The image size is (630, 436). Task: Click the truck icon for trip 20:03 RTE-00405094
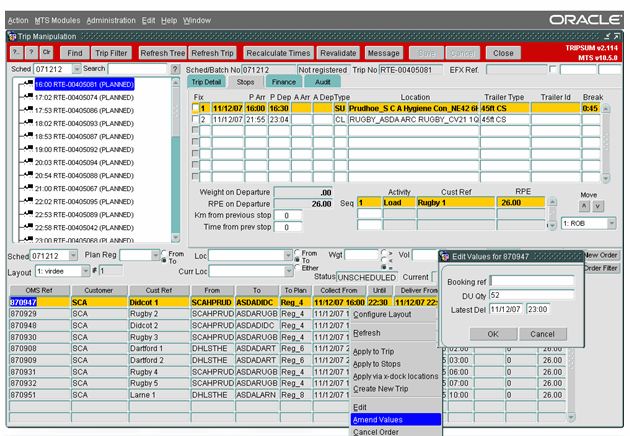pos(28,162)
